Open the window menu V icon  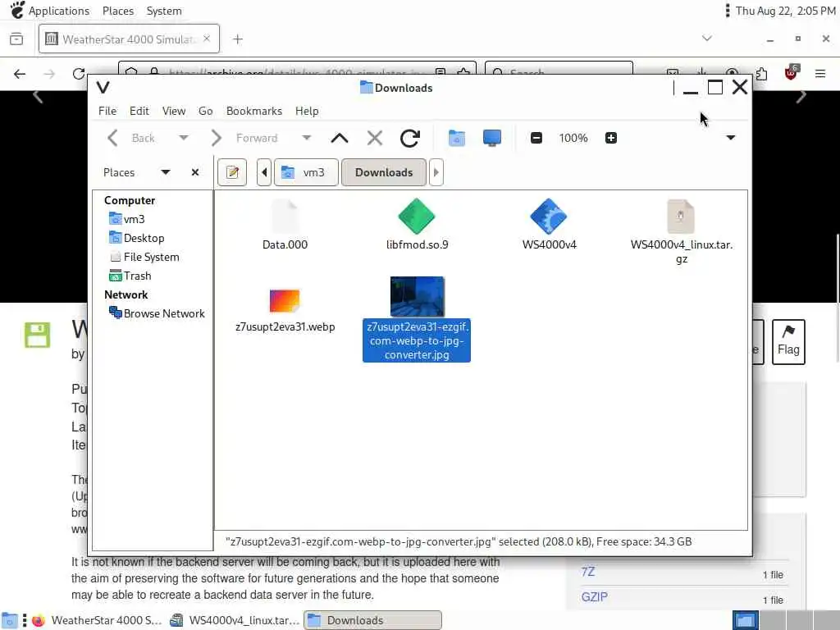coord(103,87)
